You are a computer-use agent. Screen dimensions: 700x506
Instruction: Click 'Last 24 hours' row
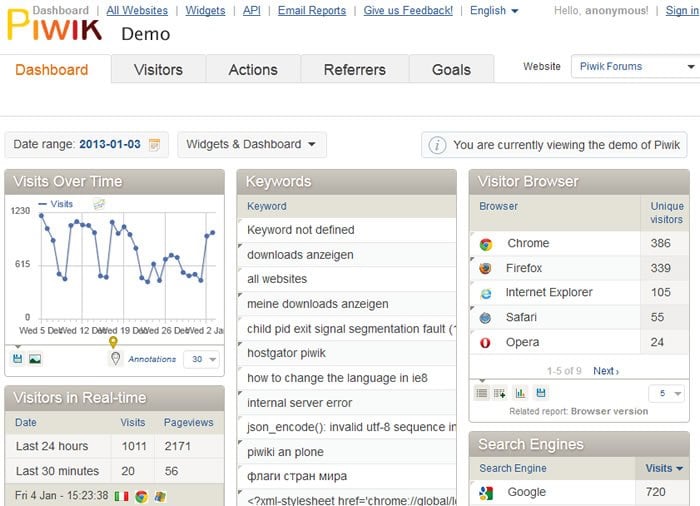115,446
